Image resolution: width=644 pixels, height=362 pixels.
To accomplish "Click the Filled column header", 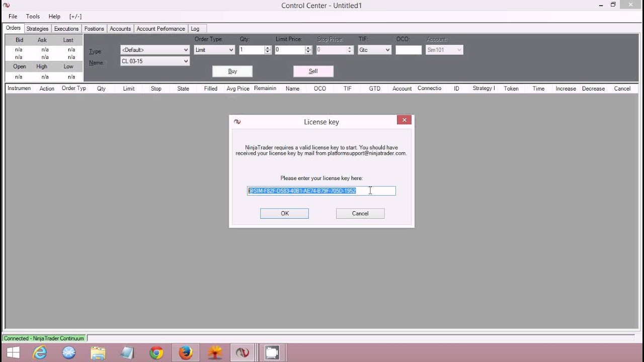I will click(x=211, y=88).
